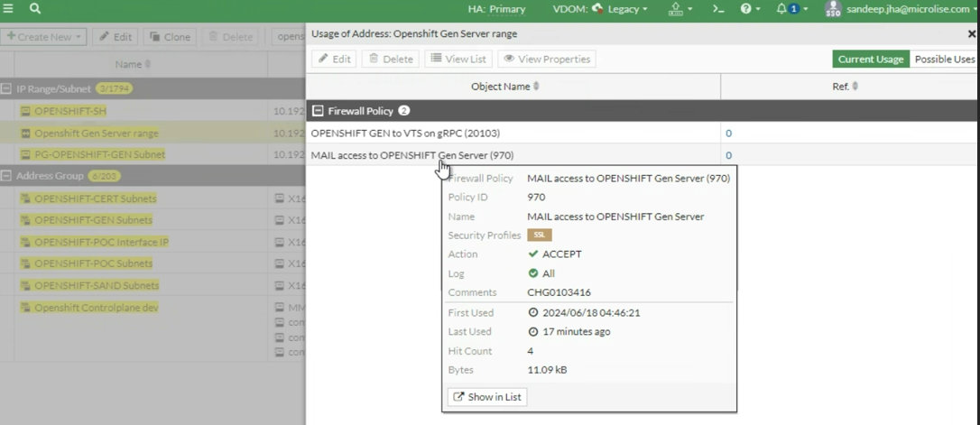Click the SSL security profile badge
980x425 pixels.
[539, 236]
